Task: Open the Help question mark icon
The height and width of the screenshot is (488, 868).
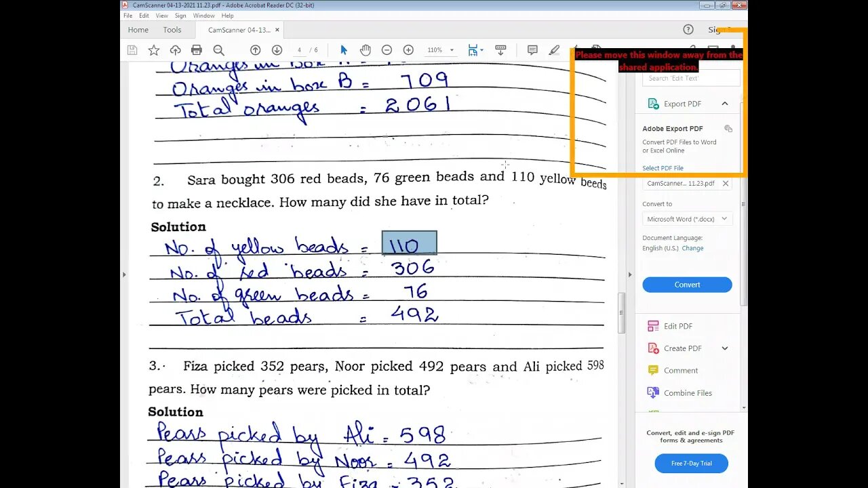Action: 688,30
